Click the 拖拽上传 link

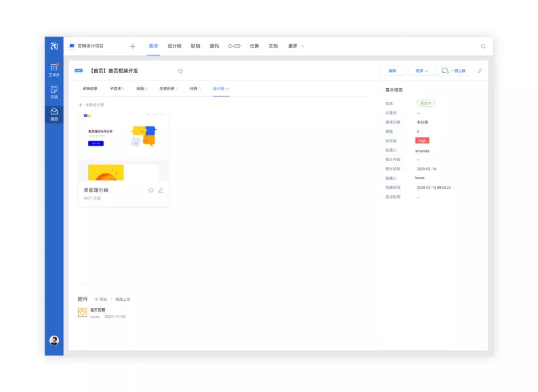(x=123, y=299)
